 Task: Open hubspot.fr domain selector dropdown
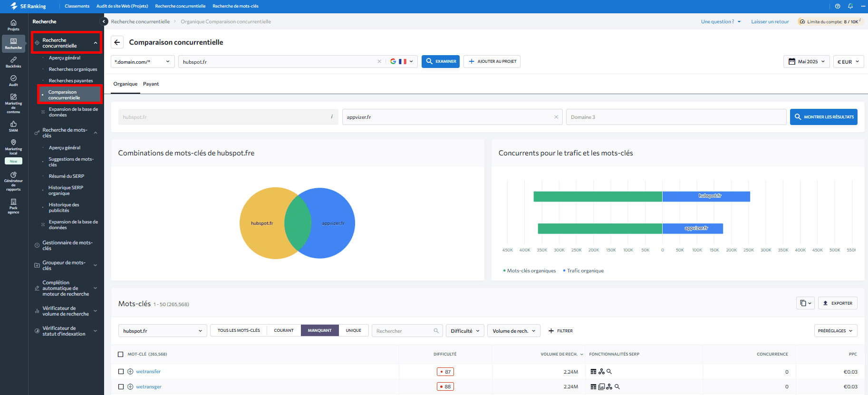[163, 331]
